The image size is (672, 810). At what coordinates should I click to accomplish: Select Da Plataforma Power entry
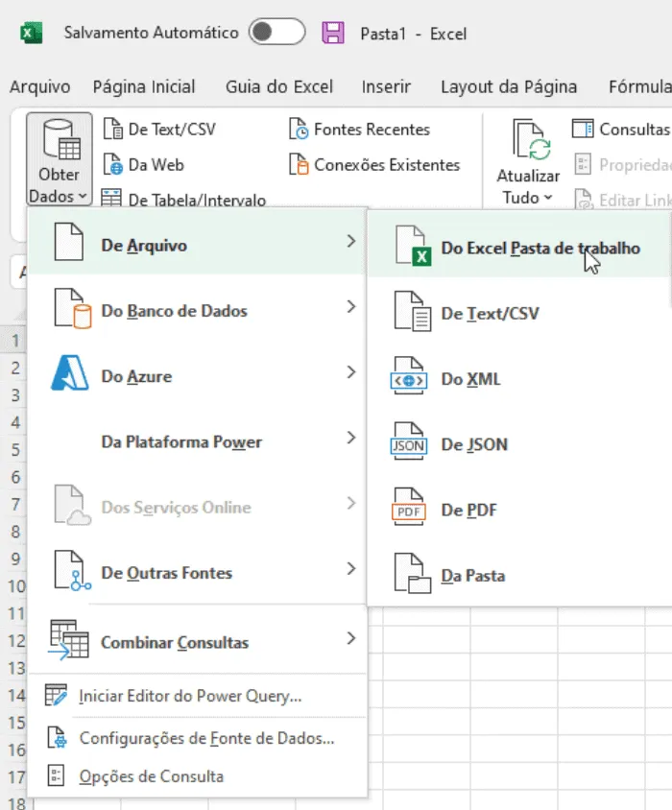click(197, 440)
